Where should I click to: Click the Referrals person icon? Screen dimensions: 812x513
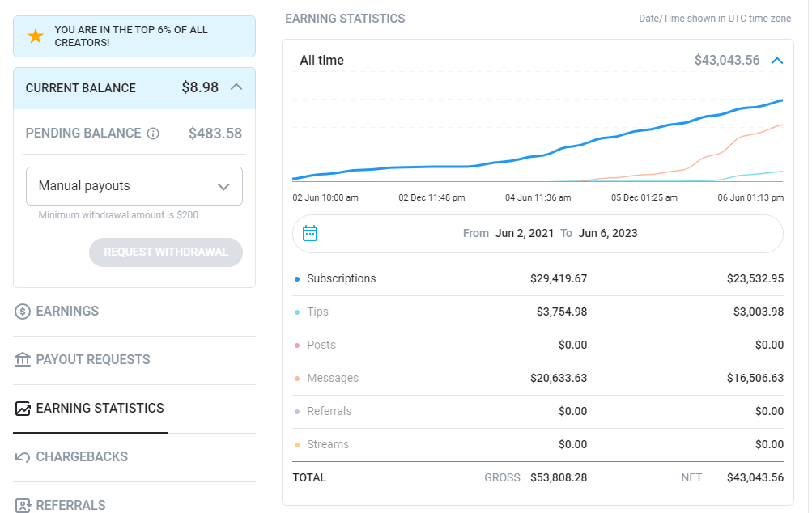coord(23,505)
